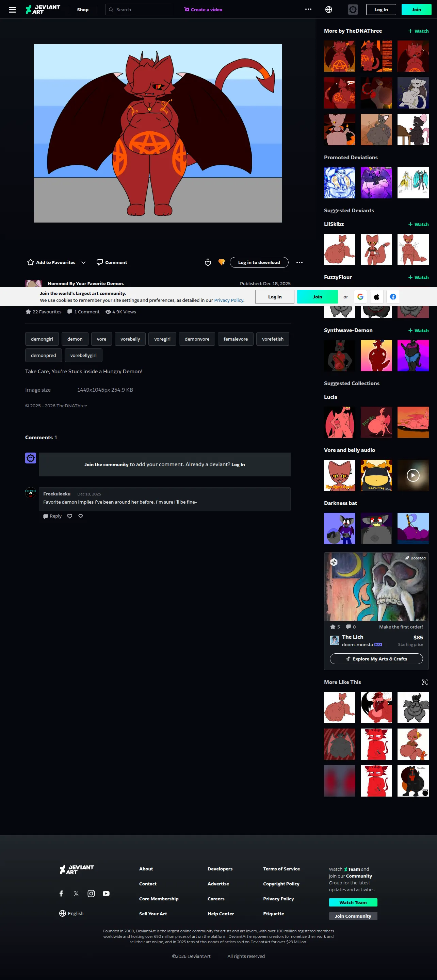
Task: Select the vorebelly tag
Action: (130, 339)
